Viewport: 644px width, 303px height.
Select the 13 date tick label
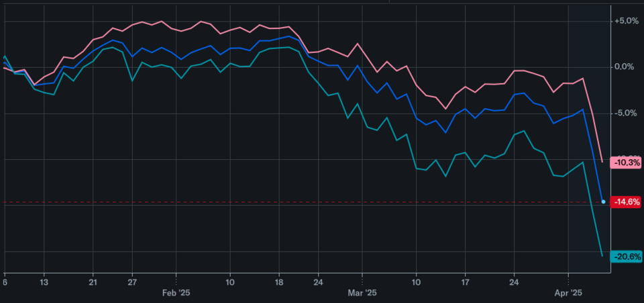[x=44, y=284]
